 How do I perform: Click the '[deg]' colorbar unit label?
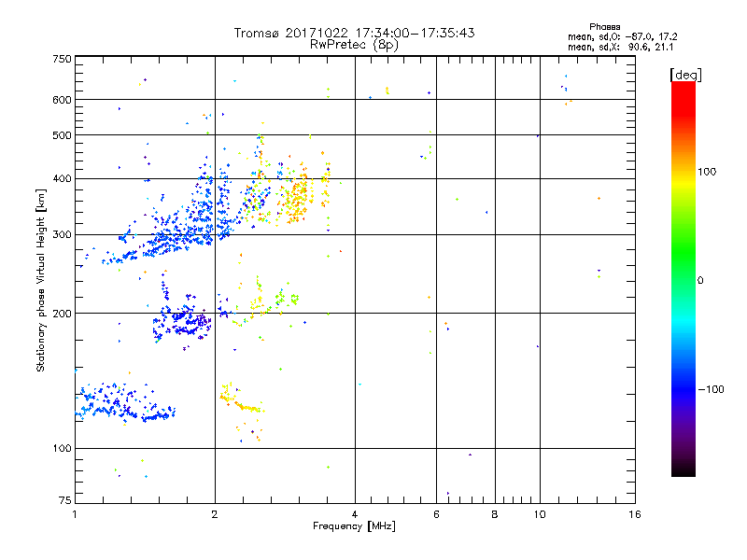(x=685, y=75)
